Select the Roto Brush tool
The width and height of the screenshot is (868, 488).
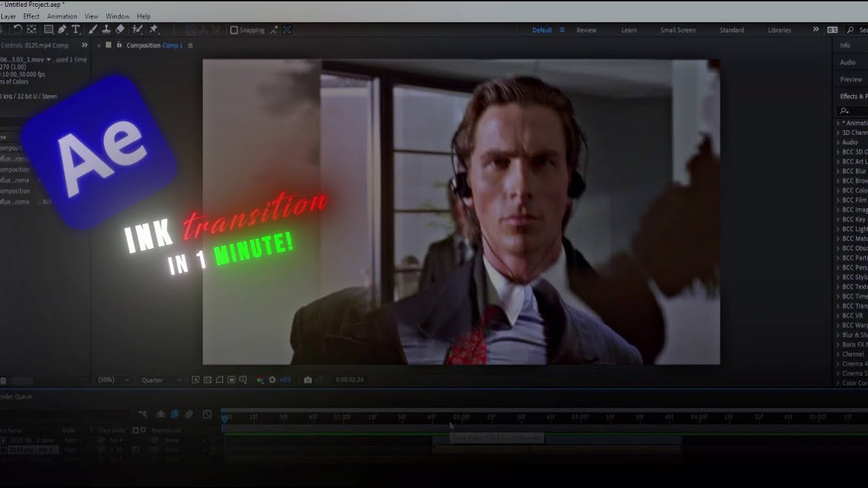[138, 29]
